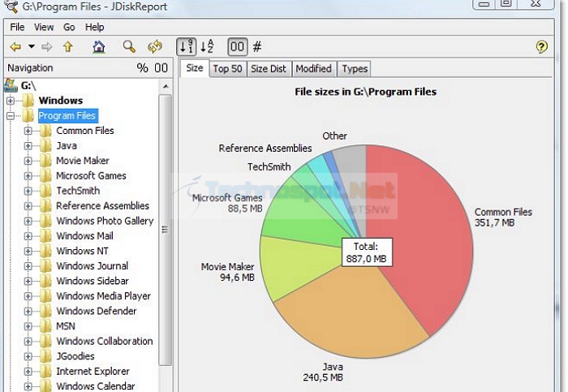Expand the Movie Maker node
Viewport: 568px width, 392px height.
tap(28, 161)
